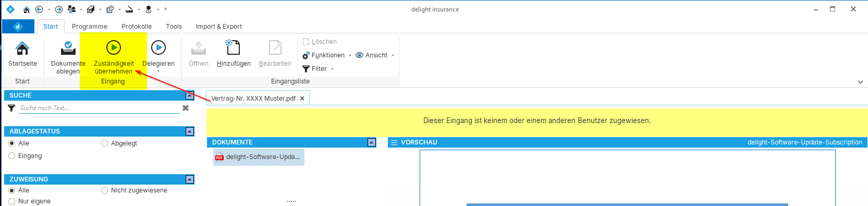868x206 pixels.
Task: Select the delight-Software-Upda... PDF document
Action: [259, 157]
